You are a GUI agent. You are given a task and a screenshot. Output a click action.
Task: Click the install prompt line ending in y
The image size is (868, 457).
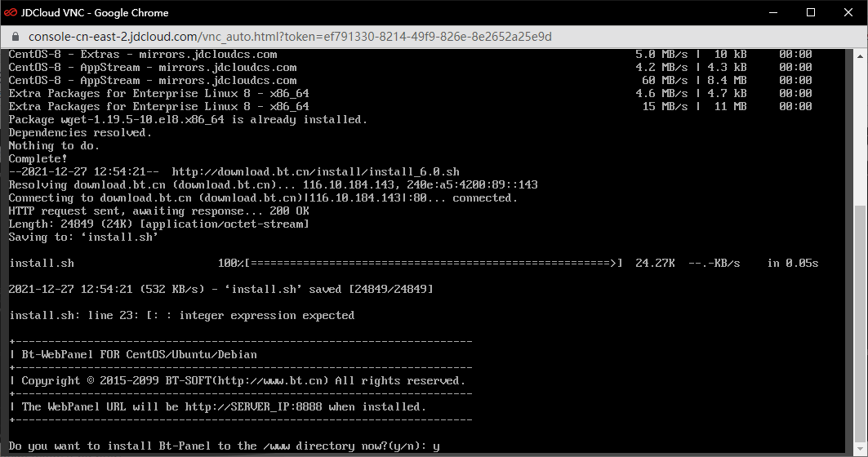225,446
